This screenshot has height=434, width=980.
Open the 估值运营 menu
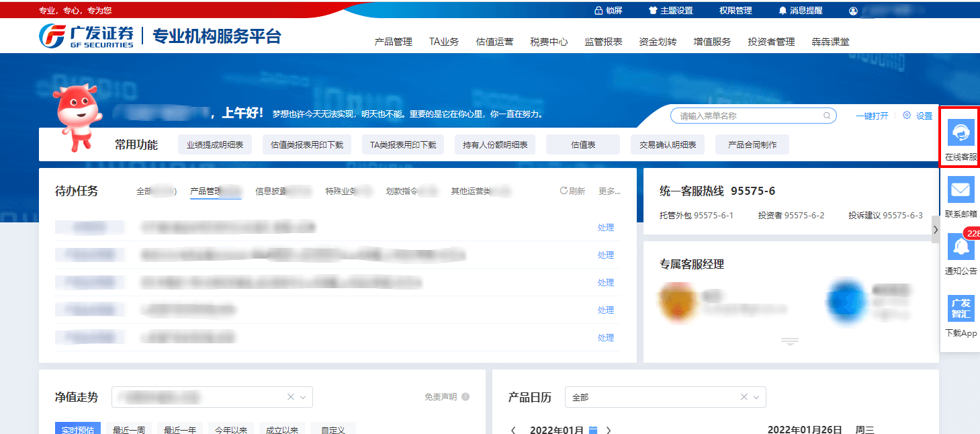[494, 42]
